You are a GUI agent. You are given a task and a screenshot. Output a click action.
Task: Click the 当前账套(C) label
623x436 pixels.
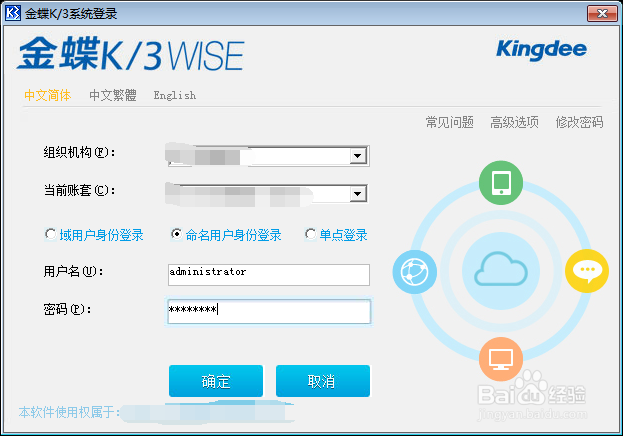tap(79, 190)
